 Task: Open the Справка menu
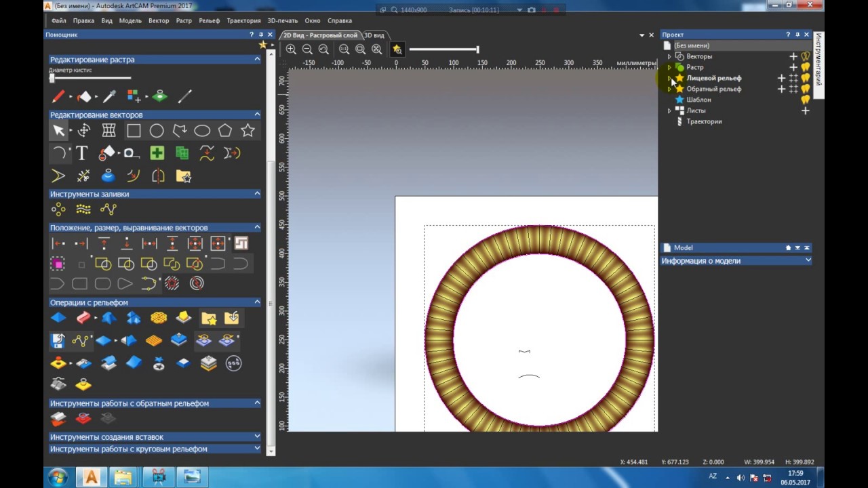[340, 20]
